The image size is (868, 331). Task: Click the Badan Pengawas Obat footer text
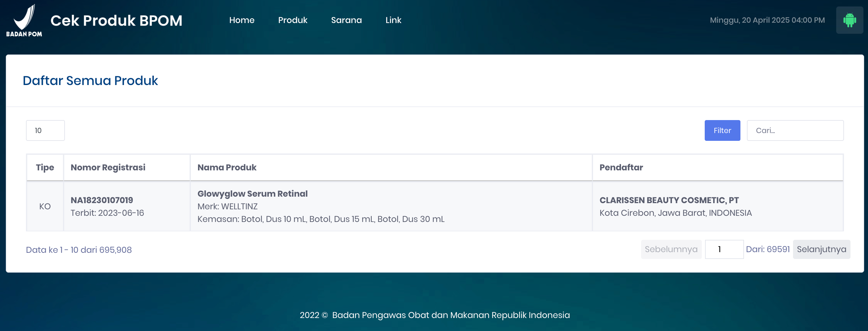pos(435,315)
